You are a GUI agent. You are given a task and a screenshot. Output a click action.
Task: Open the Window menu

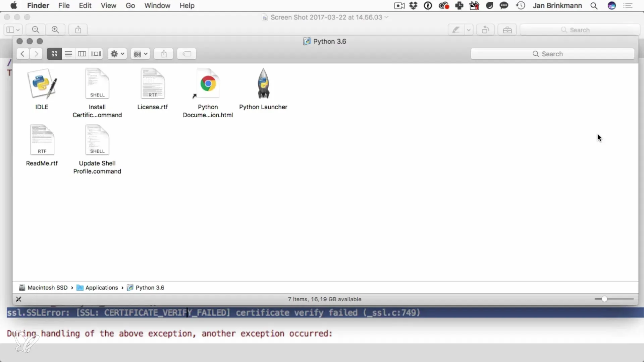click(157, 5)
